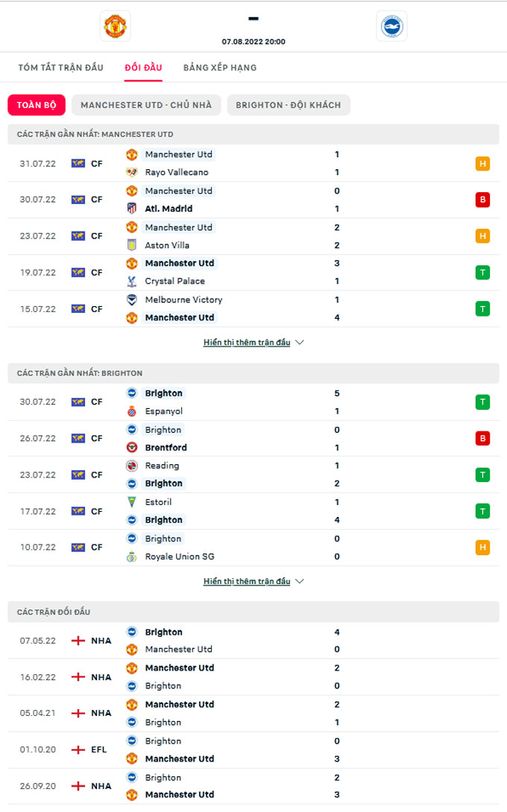Click the Aston Villa team logo
This screenshot has width=507, height=812.
point(132,245)
